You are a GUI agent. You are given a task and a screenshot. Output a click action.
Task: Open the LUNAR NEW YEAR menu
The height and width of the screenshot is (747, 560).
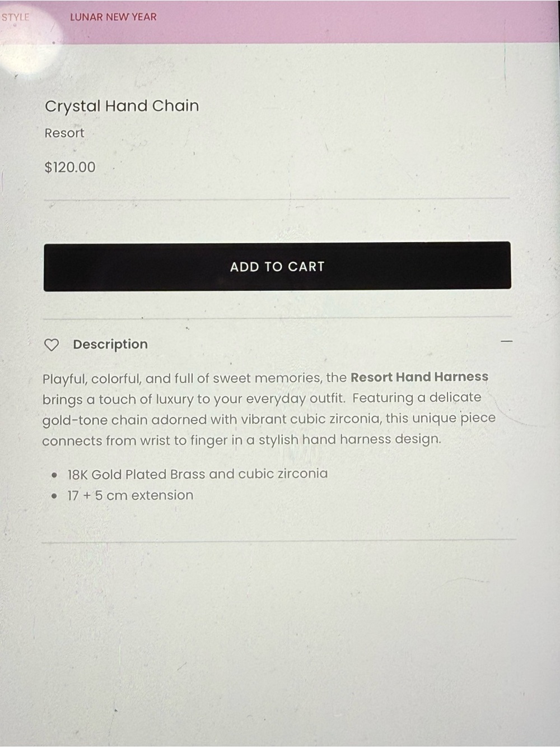113,17
